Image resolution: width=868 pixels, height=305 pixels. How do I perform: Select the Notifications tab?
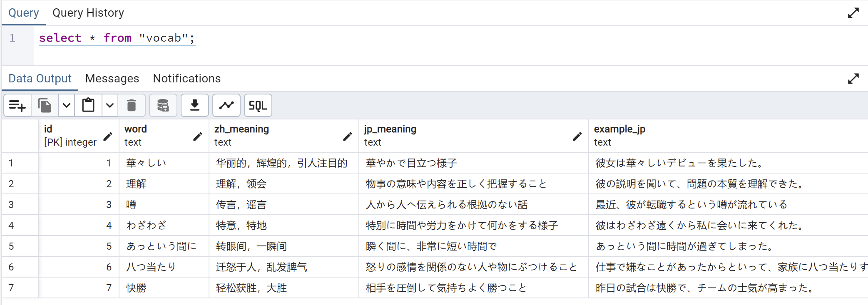point(187,78)
